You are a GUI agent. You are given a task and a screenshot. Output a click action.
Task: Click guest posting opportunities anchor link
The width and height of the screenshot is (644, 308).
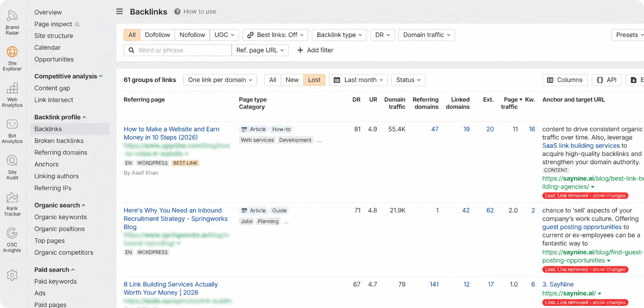point(582,227)
